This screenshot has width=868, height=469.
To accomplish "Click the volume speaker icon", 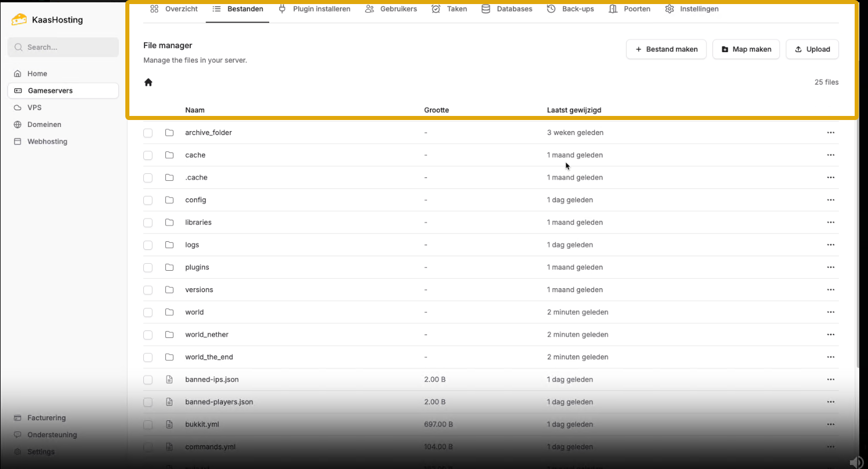I will [856, 461].
